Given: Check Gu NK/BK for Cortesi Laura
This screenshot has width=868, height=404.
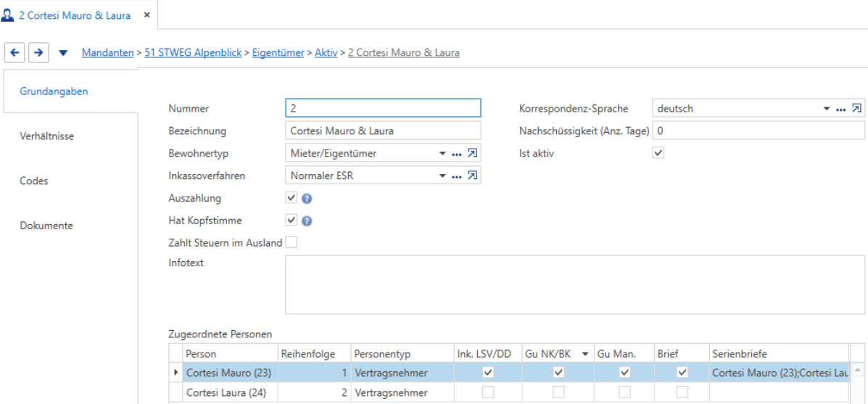Looking at the screenshot, I should 558,392.
